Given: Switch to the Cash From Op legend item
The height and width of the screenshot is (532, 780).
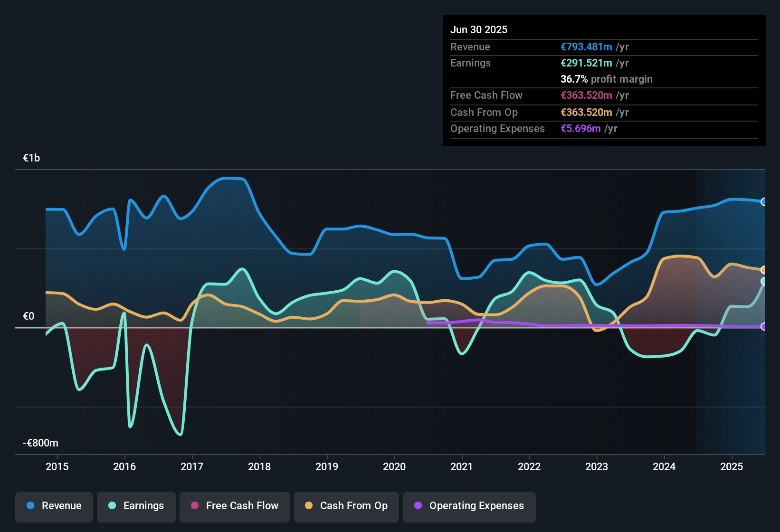Looking at the screenshot, I should click(346, 506).
